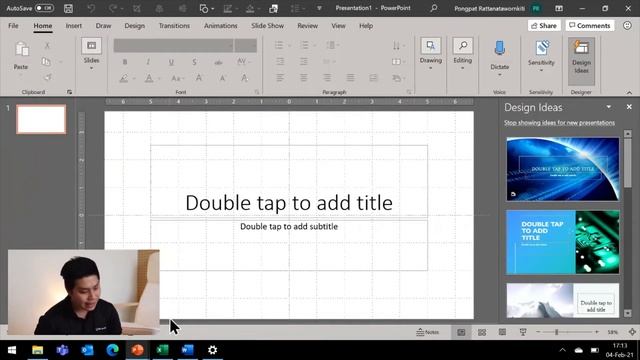Open the font name combo box
The width and height of the screenshot is (640, 360).
point(173,46)
